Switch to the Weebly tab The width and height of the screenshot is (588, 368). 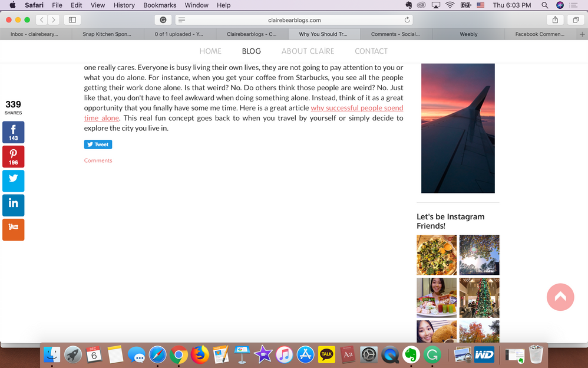pyautogui.click(x=468, y=34)
